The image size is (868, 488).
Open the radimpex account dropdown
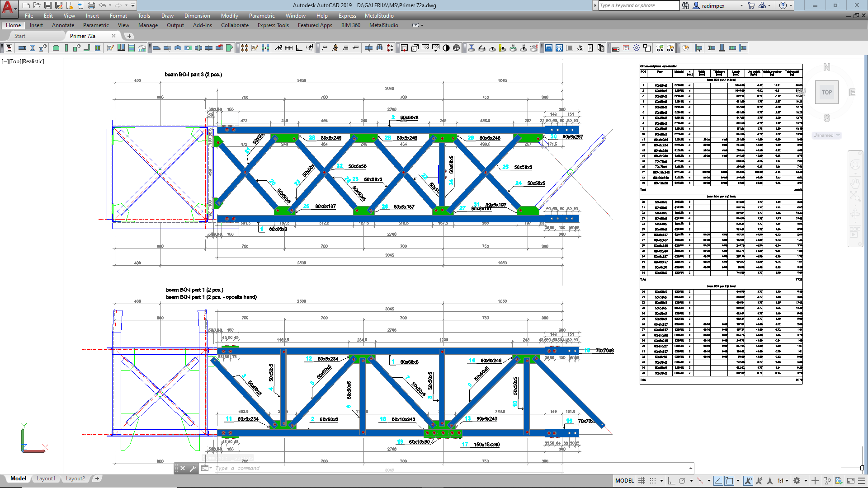(x=741, y=5)
